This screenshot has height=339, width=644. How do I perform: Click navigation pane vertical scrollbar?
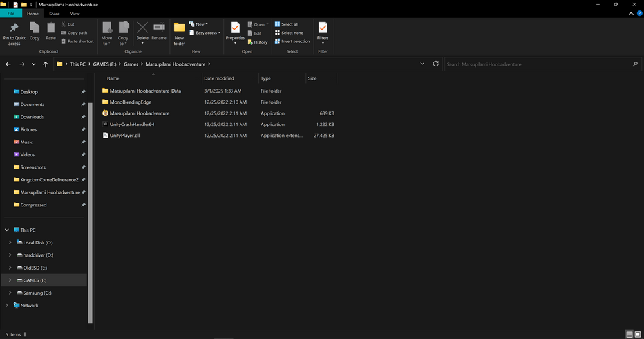coord(90,212)
